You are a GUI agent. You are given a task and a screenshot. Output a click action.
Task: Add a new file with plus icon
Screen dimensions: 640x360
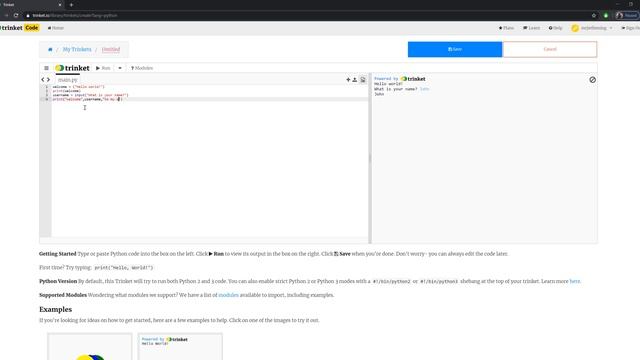click(348, 80)
